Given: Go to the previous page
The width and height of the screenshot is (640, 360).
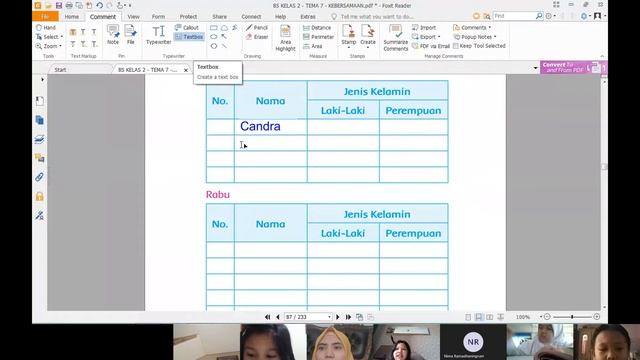Looking at the screenshot, I should (278, 317).
